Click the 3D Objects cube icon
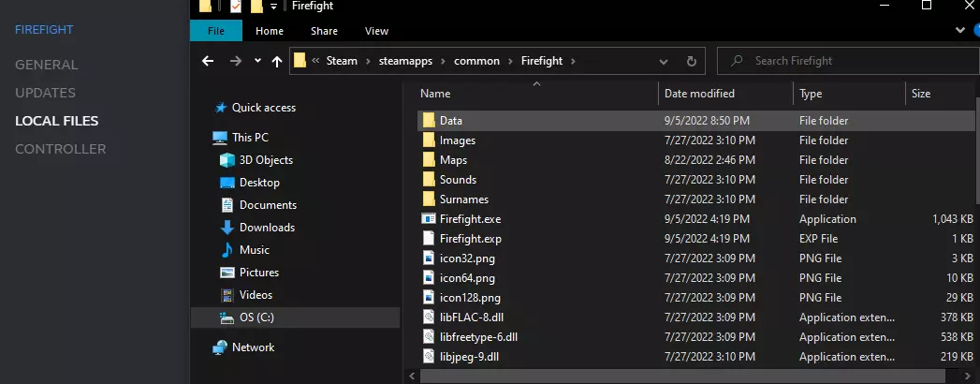The width and height of the screenshot is (980, 384). coord(227,160)
